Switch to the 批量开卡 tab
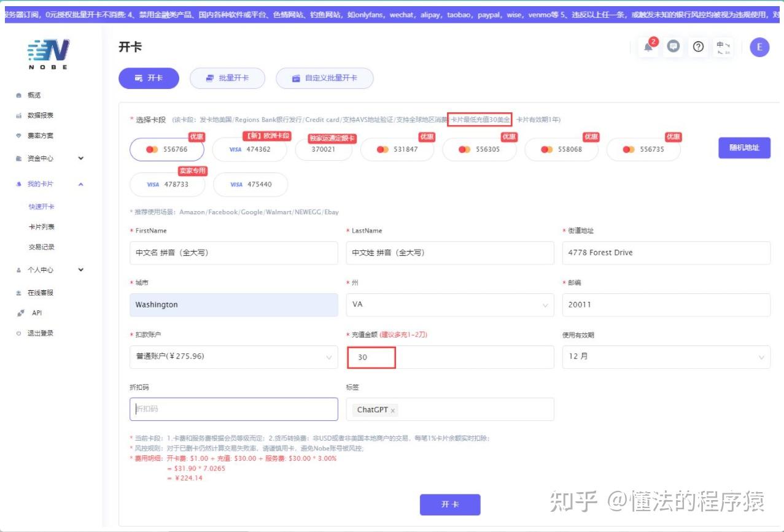Viewport: 784px width, 532px height. pos(227,78)
